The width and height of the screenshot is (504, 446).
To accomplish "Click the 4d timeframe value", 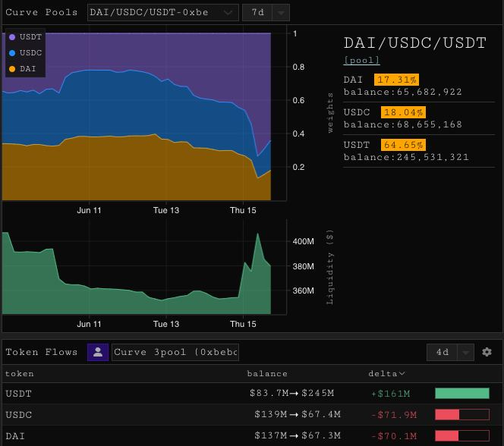I will click(x=442, y=352).
